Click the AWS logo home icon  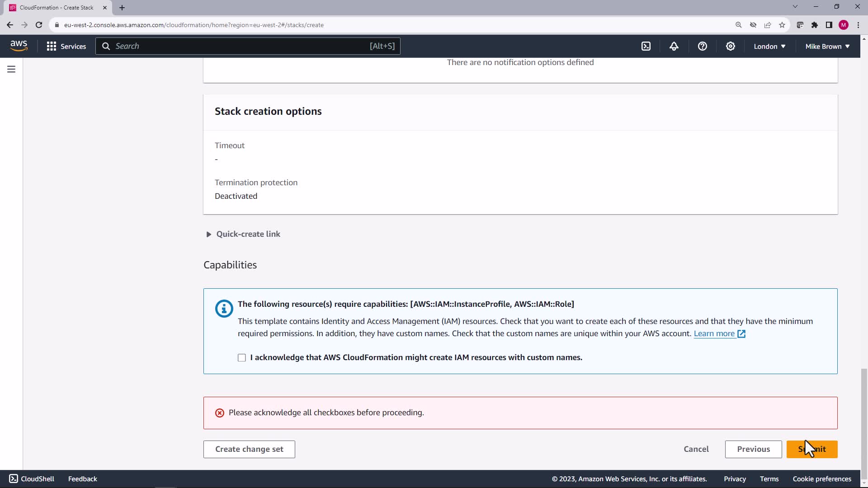[x=19, y=46]
